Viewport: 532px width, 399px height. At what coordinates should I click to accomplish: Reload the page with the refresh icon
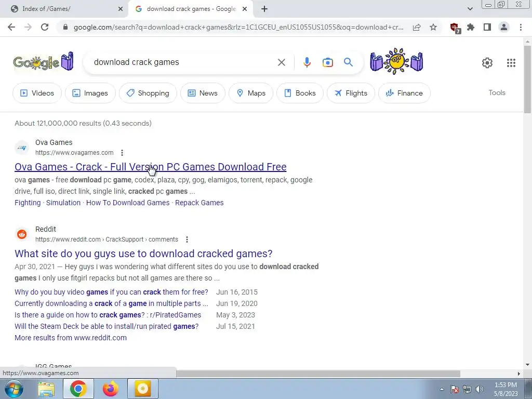pyautogui.click(x=45, y=27)
